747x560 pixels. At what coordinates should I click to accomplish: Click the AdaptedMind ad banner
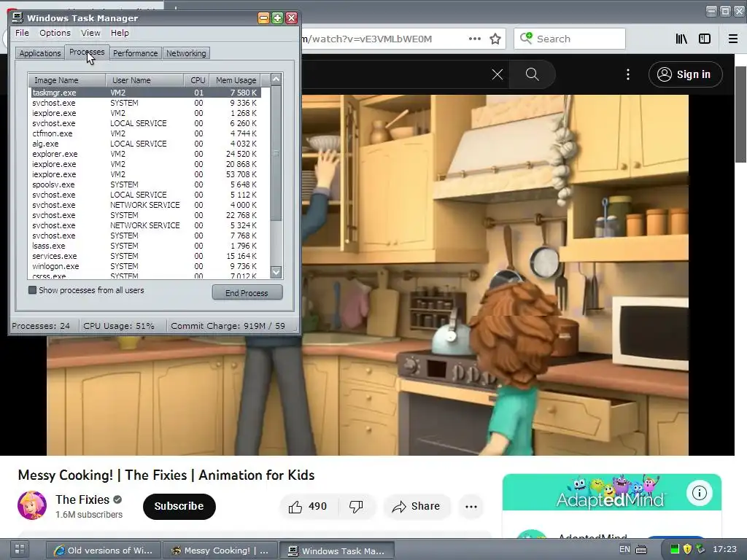[x=612, y=492]
